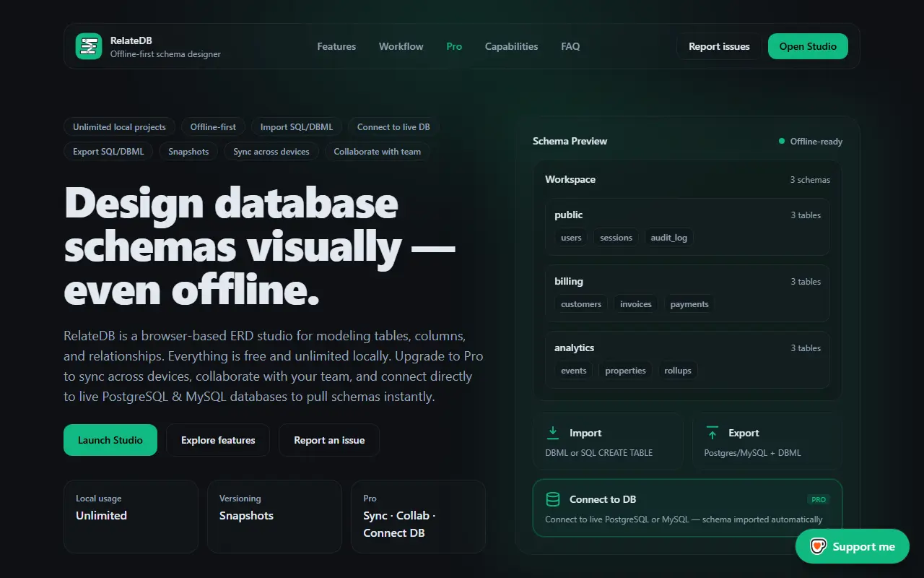Open Capabilities in the navigation
Image resolution: width=924 pixels, height=578 pixels.
click(x=511, y=46)
